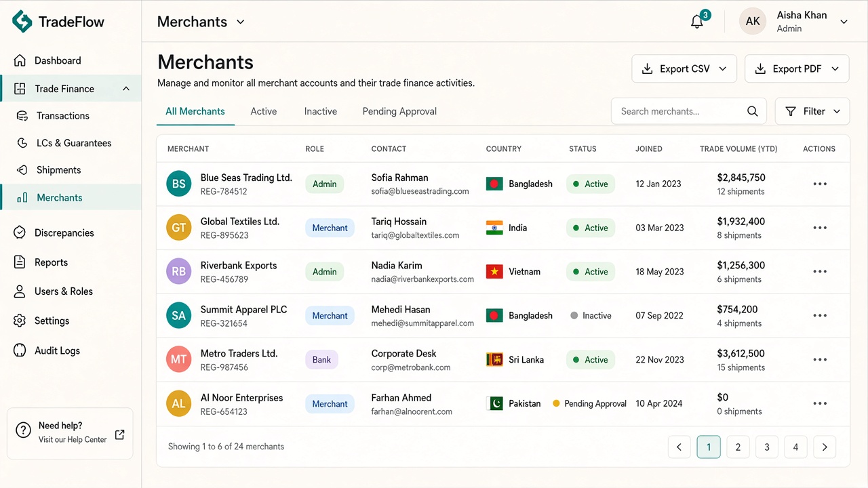Click the TradeFlow logo icon
This screenshot has width=868, height=488.
point(22,22)
